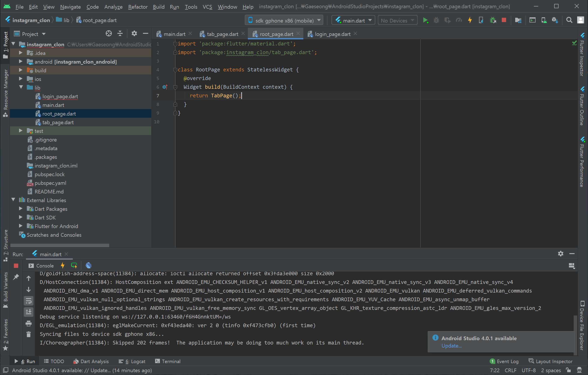Trigger Flutter Hot Reload lightning in toolbar

(x=470, y=20)
